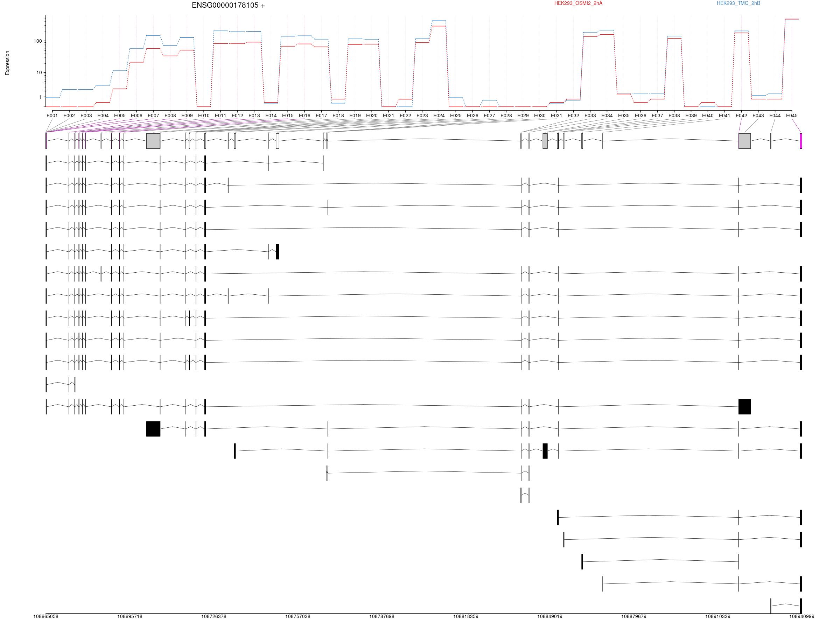The image size is (840, 623).
Task: Click the magenta exon at gene model end
Action: pos(801,141)
